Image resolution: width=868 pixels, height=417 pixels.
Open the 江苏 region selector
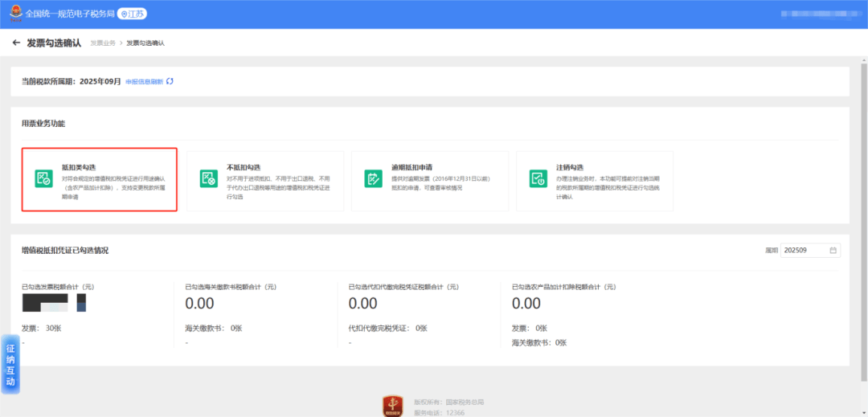pos(133,14)
